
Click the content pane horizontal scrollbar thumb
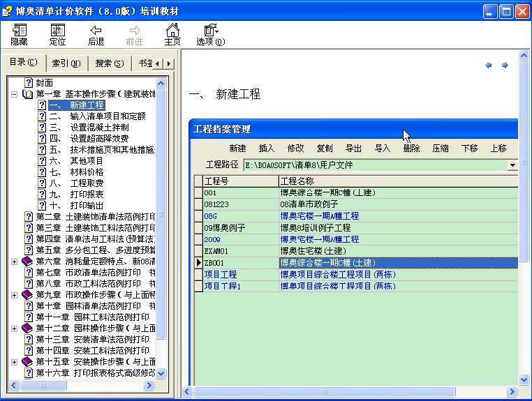[x=324, y=392]
